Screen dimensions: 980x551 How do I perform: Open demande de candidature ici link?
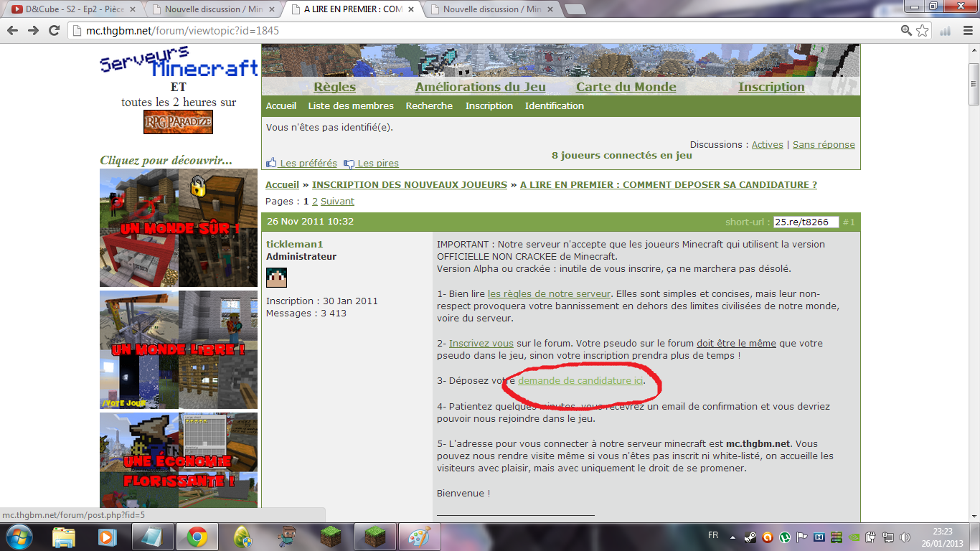pyautogui.click(x=580, y=380)
